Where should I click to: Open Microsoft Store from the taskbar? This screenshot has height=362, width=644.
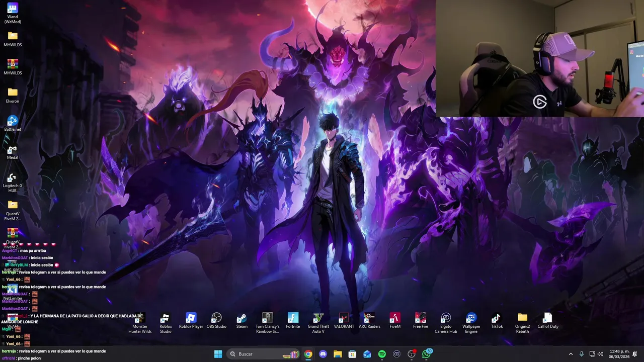352,354
